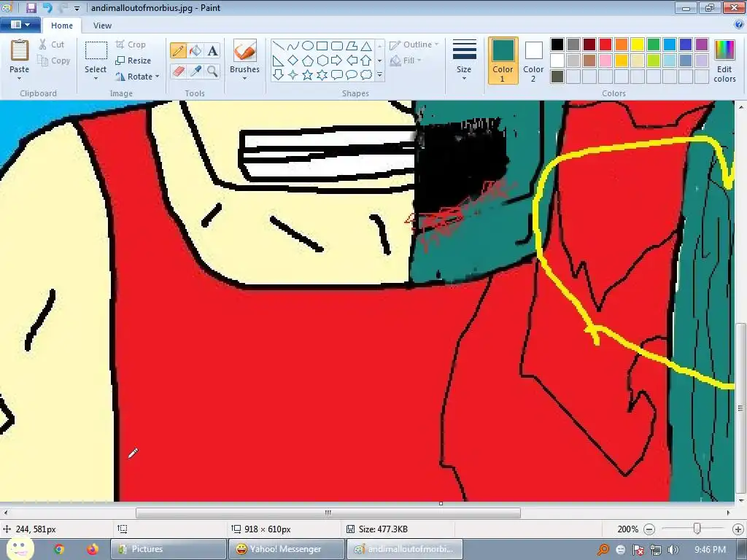Screen dimensions: 747x560
Task: Choose the Five-point star shape
Action: coord(308,75)
